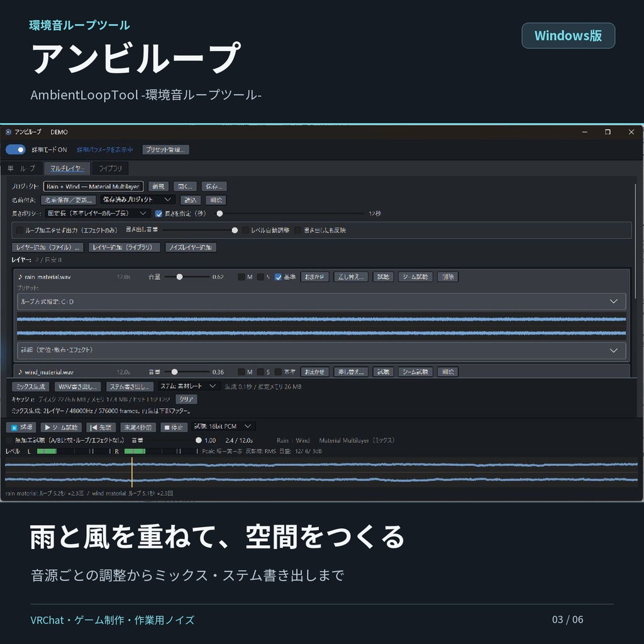Click the WAV書き出し... button
Screen dimensions: 644x644
tap(77, 387)
